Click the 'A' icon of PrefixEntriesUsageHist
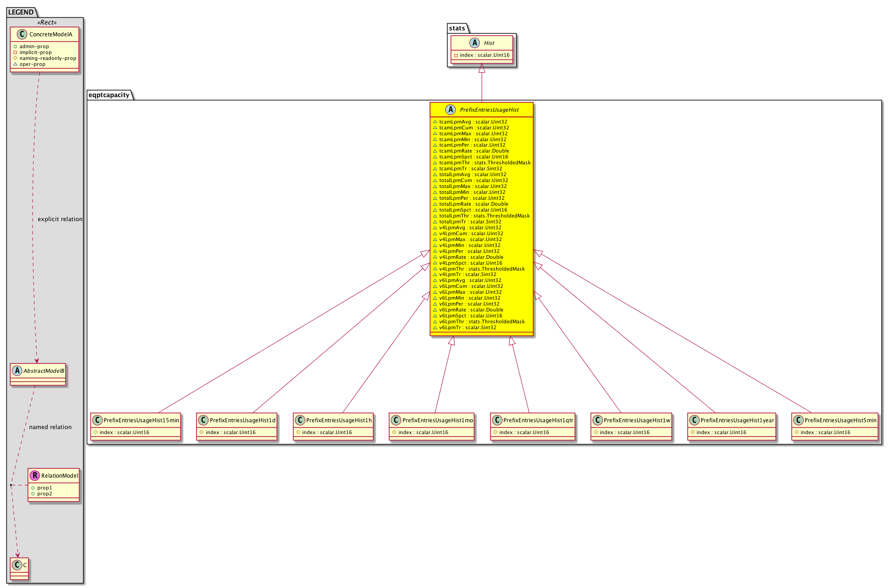This screenshot has height=588, width=891. [x=450, y=109]
